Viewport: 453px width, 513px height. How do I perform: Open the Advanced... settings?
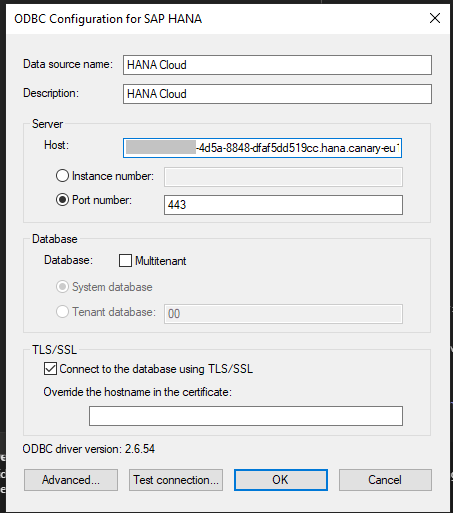point(71,480)
